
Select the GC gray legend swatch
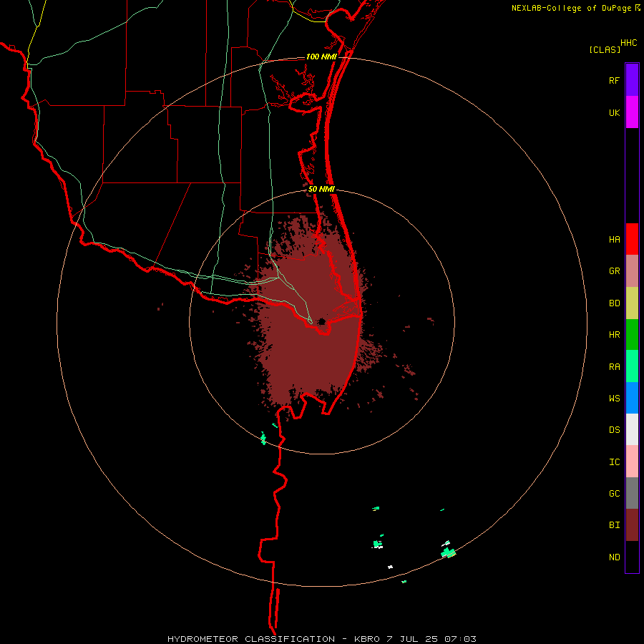point(632,493)
